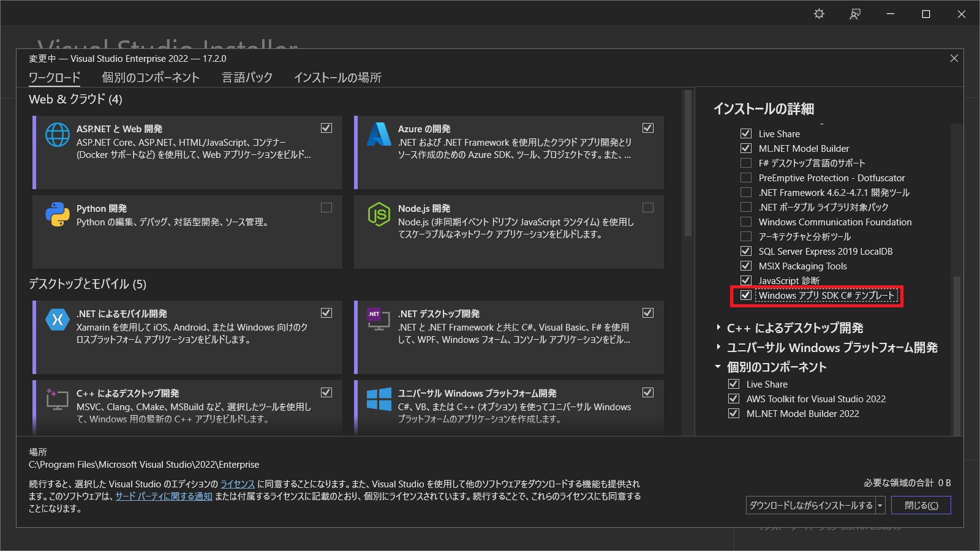
Task: Uncheck Windows アプリ SDK C# テンプレート
Action: pyautogui.click(x=746, y=295)
